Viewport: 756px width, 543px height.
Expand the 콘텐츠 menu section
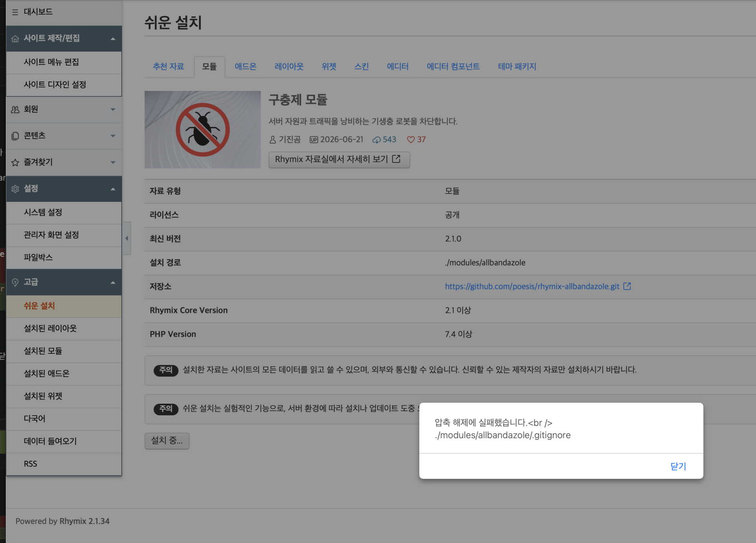click(113, 136)
